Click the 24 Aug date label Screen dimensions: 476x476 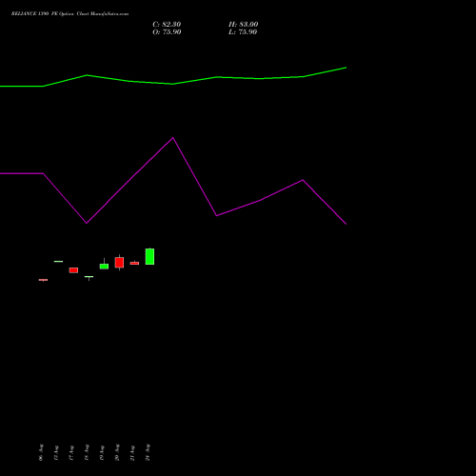click(148, 452)
